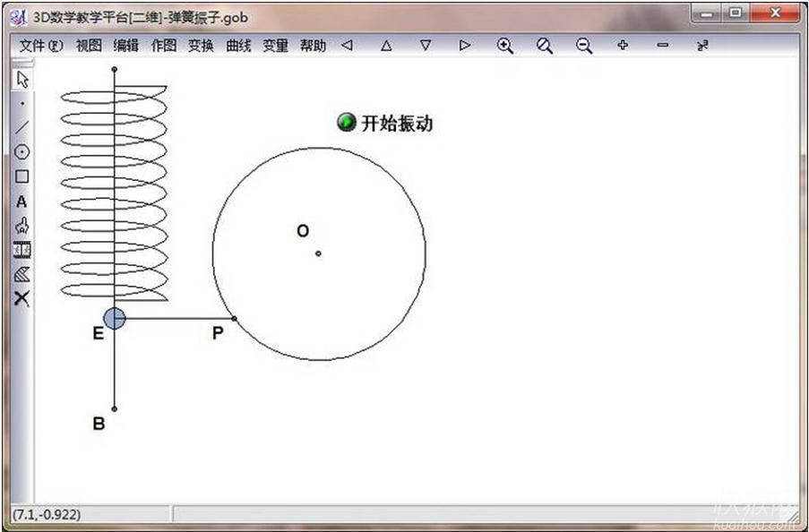Select the circle drawing tool
Viewport: 809px width, 532px height.
click(x=22, y=151)
